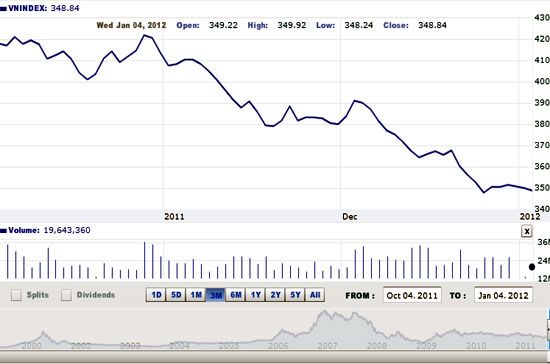Click year 2009 in overview timeline
This screenshot has height=364, width=550.
click(x=426, y=346)
